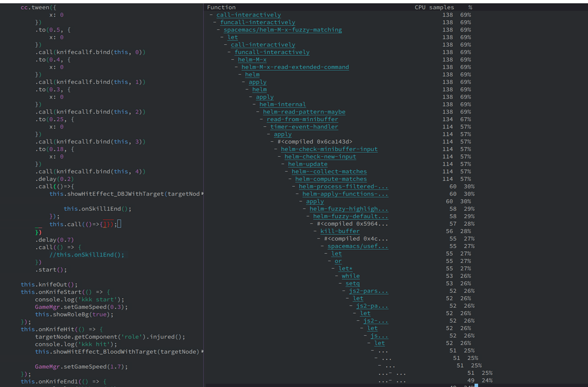Follow the helm-compute-matches link

pyautogui.click(x=330, y=179)
